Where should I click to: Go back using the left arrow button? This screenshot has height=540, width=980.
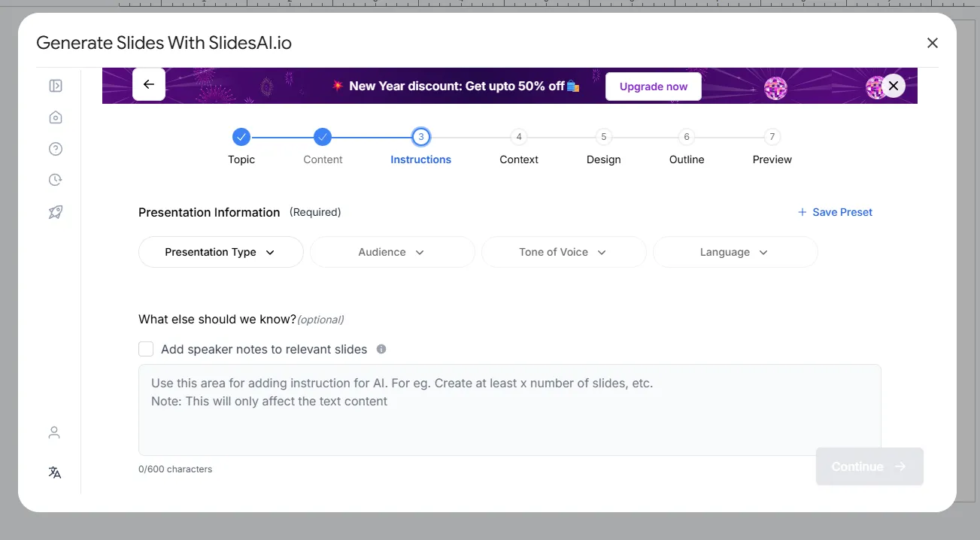(x=149, y=84)
